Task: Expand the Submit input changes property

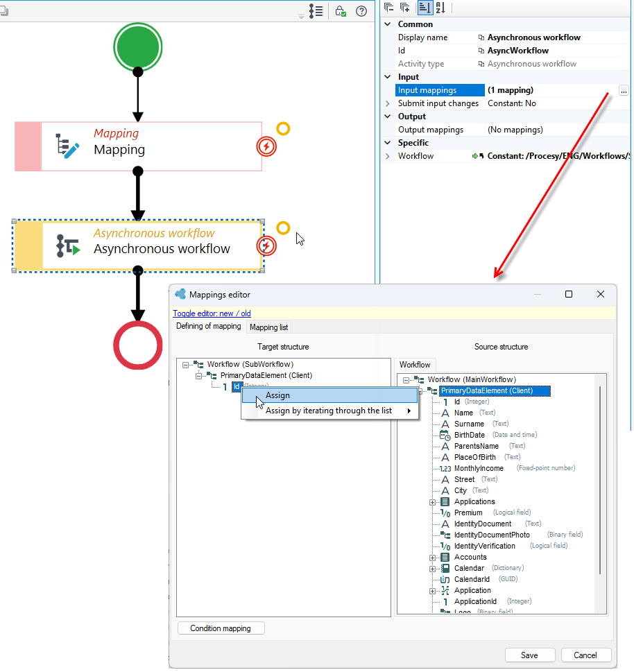Action: tap(388, 103)
